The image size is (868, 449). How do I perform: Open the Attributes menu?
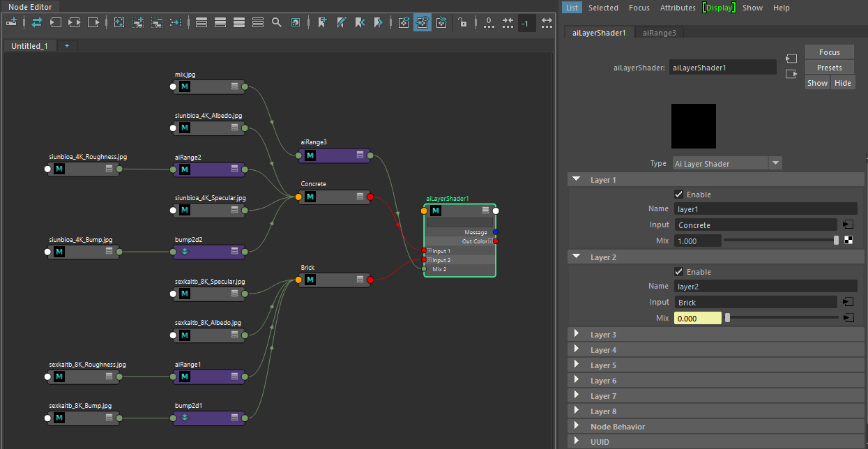click(677, 8)
